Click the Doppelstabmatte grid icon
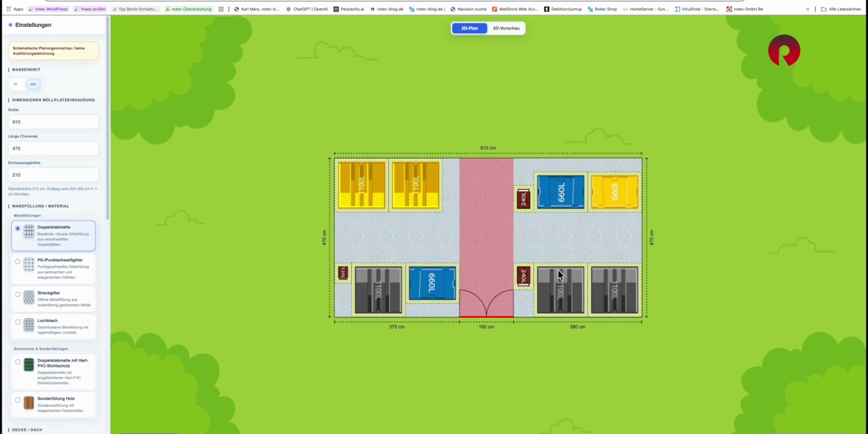Screen dimensions: 868x434 29,231
